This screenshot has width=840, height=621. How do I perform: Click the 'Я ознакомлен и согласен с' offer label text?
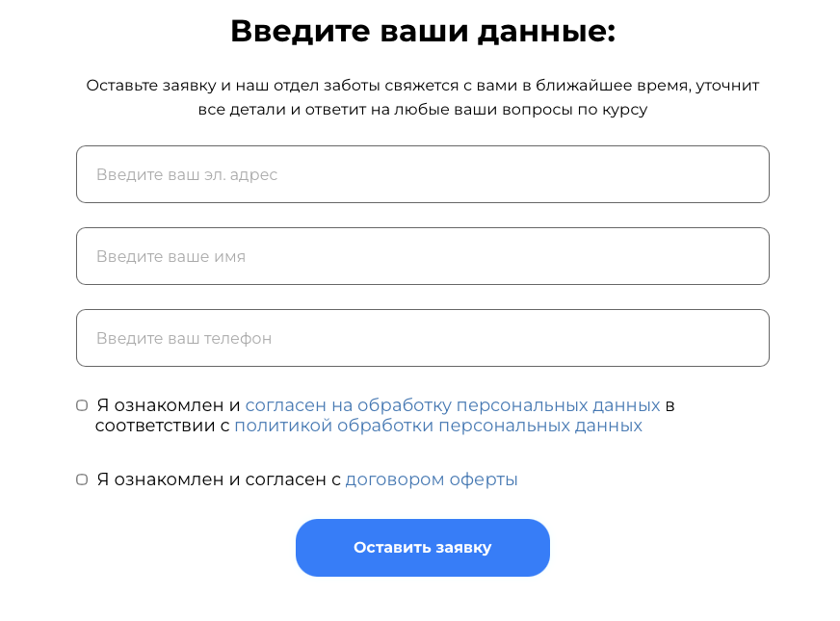pyautogui.click(x=219, y=479)
